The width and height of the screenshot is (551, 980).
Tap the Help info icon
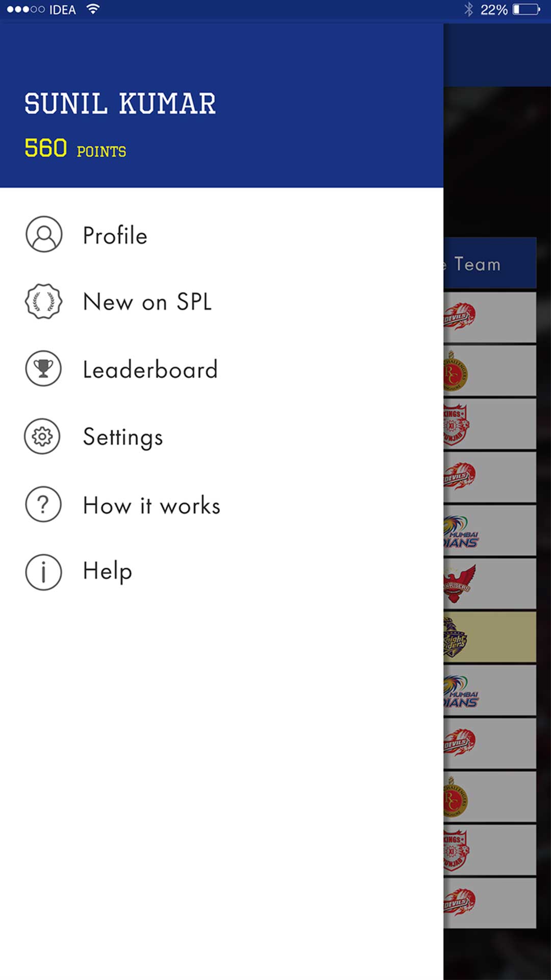44,572
